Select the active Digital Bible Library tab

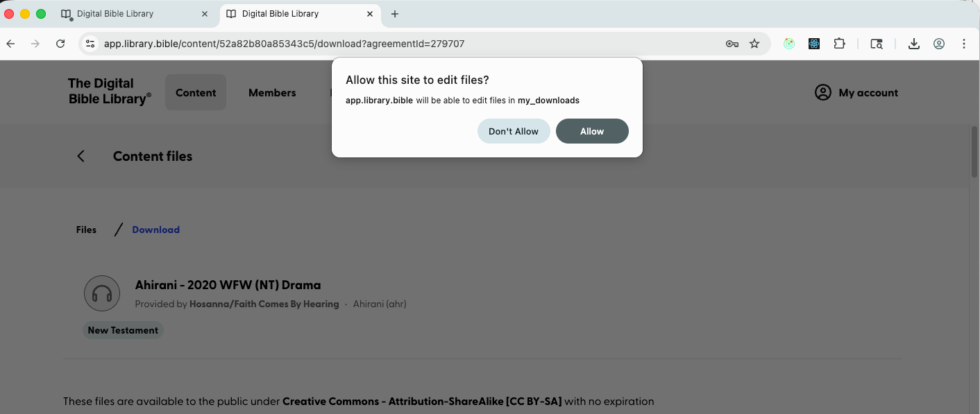[300, 14]
